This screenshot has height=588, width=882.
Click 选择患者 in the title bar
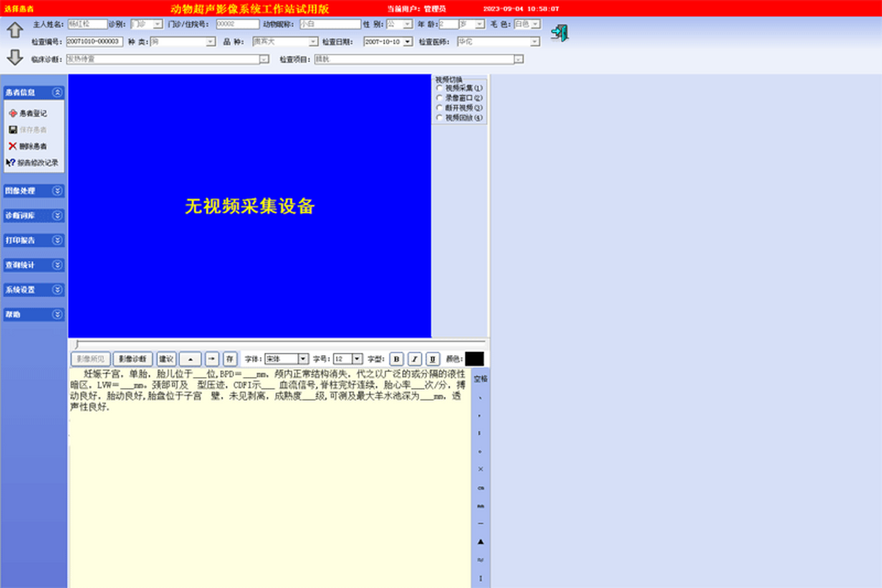pyautogui.click(x=18, y=9)
